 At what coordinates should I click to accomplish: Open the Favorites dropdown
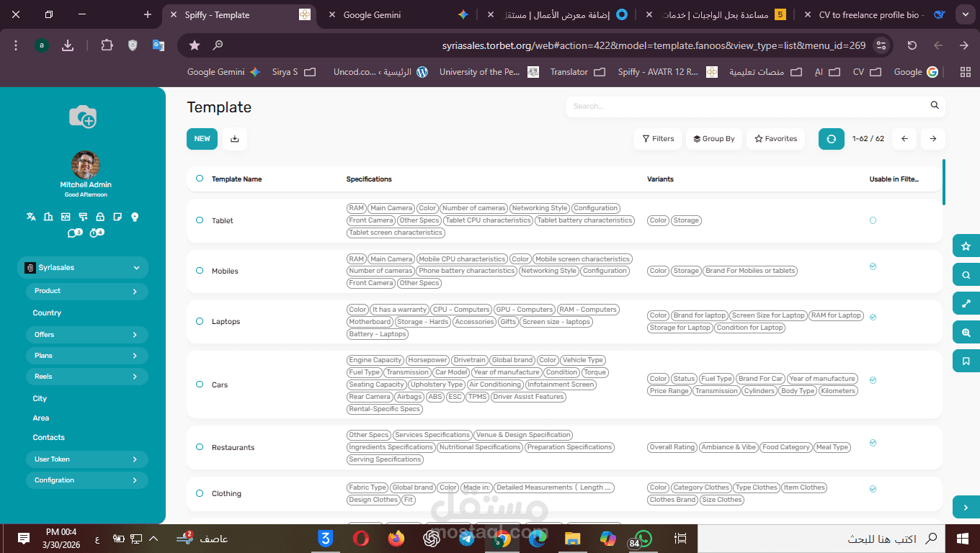775,139
